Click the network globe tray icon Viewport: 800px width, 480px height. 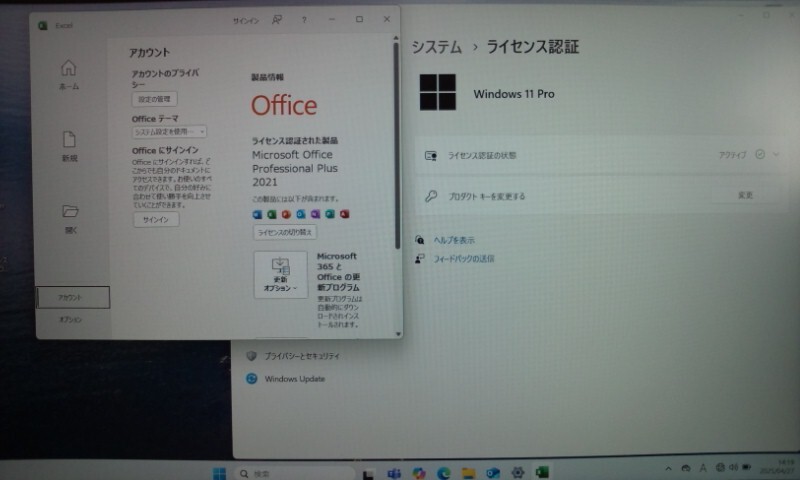(x=720, y=467)
